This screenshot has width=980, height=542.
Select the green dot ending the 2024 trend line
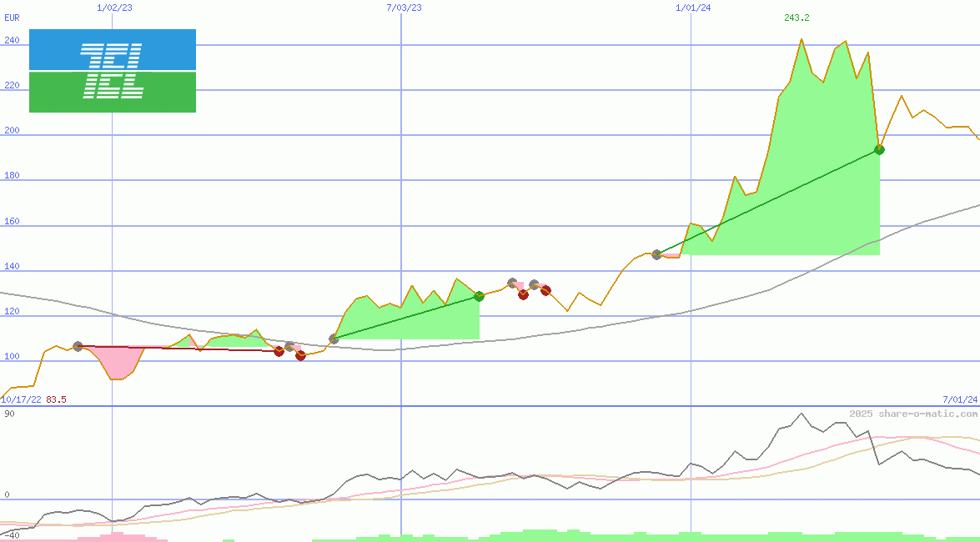point(879,150)
